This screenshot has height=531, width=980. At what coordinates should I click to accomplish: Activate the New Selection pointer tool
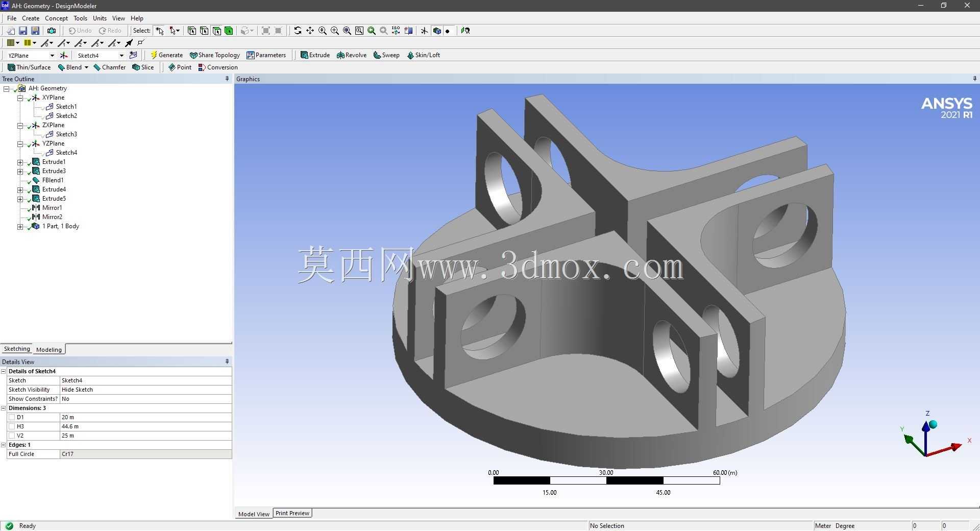pos(160,31)
